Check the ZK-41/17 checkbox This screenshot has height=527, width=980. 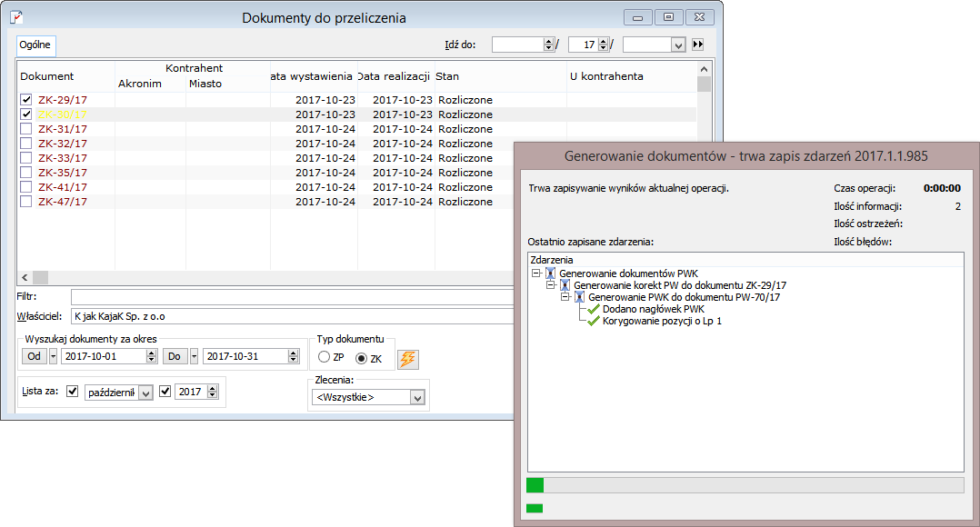(25, 186)
